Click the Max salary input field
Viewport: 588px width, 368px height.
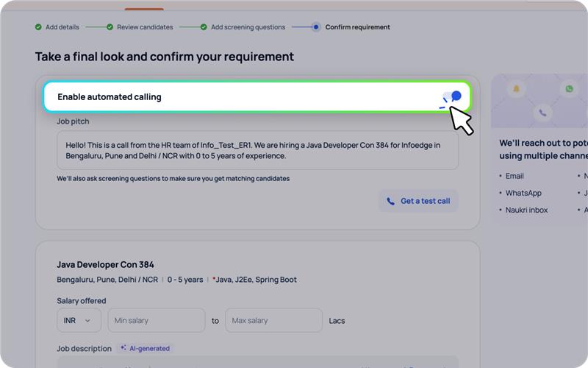pyautogui.click(x=273, y=320)
